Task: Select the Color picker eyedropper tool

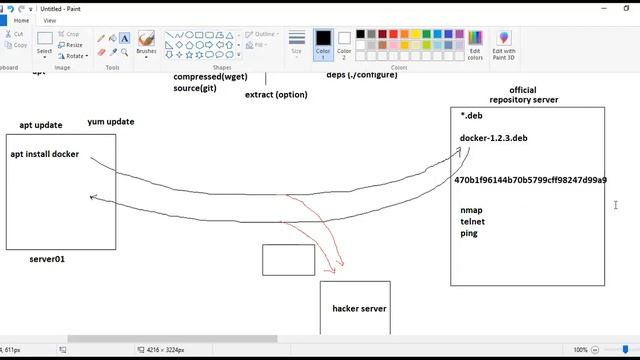Action: click(113, 52)
